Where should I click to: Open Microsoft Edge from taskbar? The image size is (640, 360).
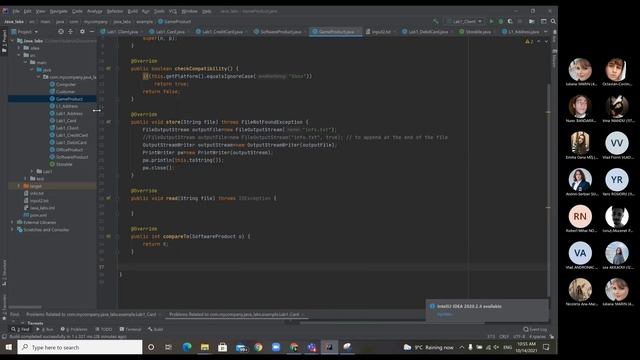[187, 347]
